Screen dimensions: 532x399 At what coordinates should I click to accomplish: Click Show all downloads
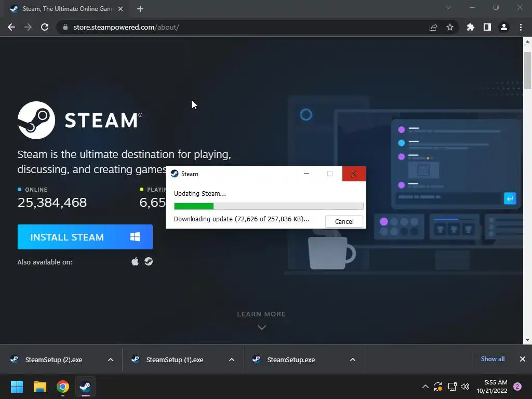[x=493, y=359]
